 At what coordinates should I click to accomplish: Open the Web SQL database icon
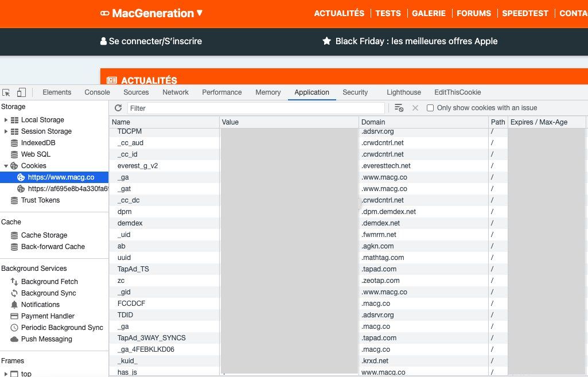14,154
